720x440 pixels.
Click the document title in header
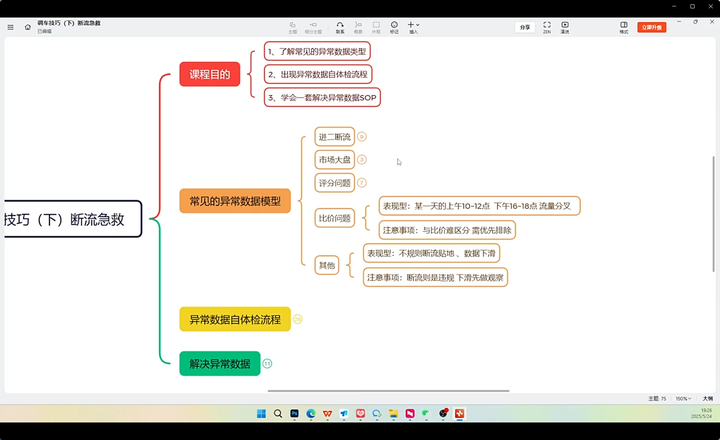[x=69, y=23]
